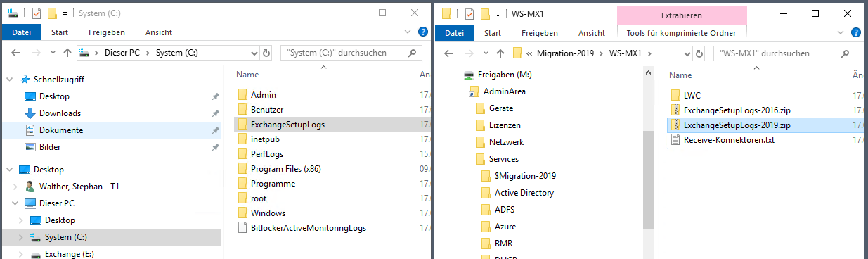This screenshot has width=868, height=259.
Task: Select Active Directory folder in tree
Action: (x=524, y=193)
